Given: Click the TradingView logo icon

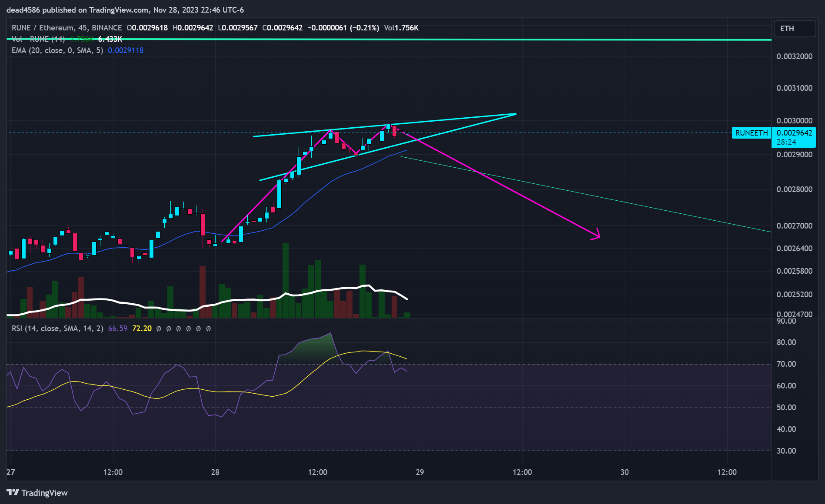Looking at the screenshot, I should (x=13, y=492).
